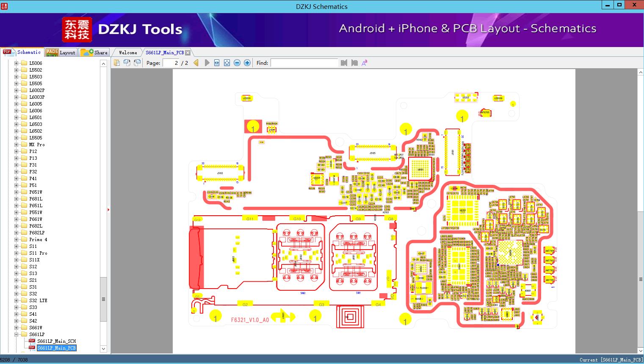Click the fit width icon
This screenshot has width=644, height=364.
[217, 63]
